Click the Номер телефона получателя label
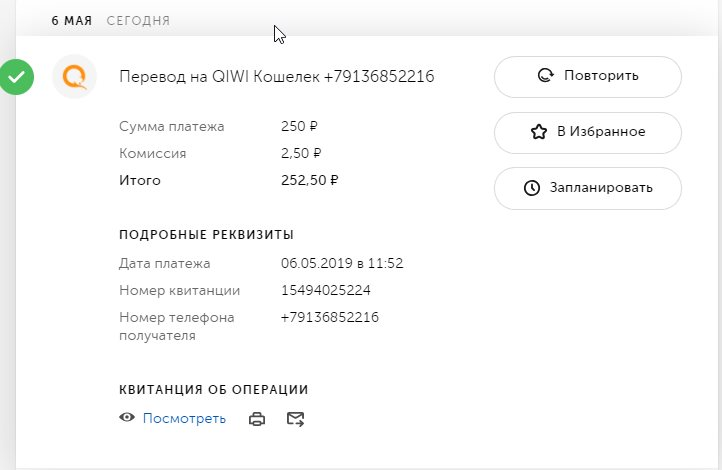This screenshot has height=470, width=722. pyautogui.click(x=177, y=326)
